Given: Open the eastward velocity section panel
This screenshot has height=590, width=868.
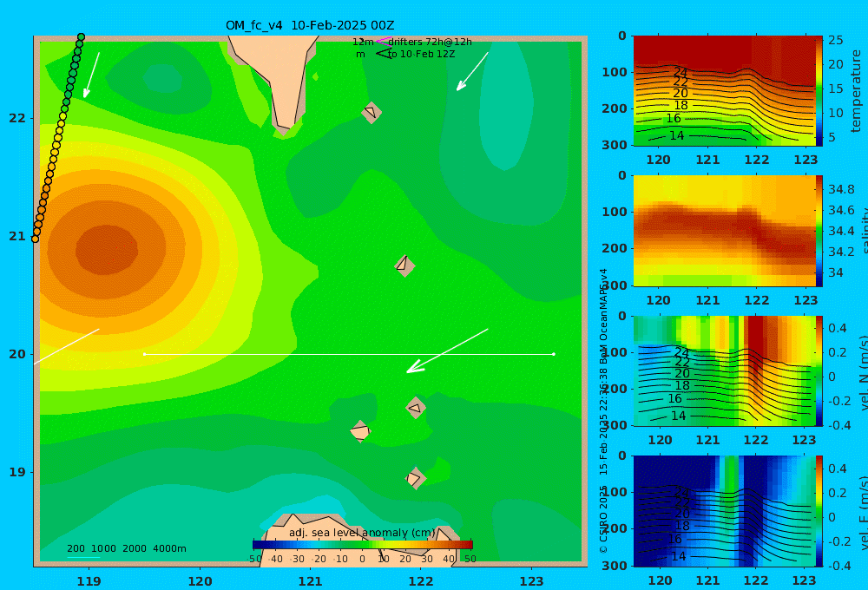Looking at the screenshot, I should [724, 511].
